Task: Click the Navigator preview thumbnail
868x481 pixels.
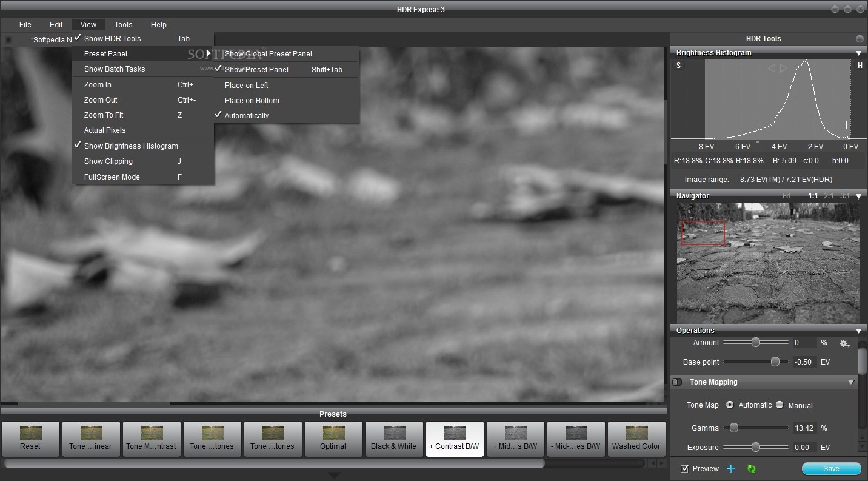Action: click(x=768, y=263)
